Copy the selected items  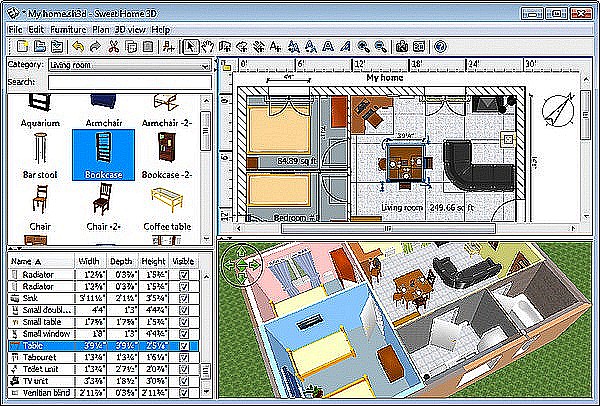[131, 47]
